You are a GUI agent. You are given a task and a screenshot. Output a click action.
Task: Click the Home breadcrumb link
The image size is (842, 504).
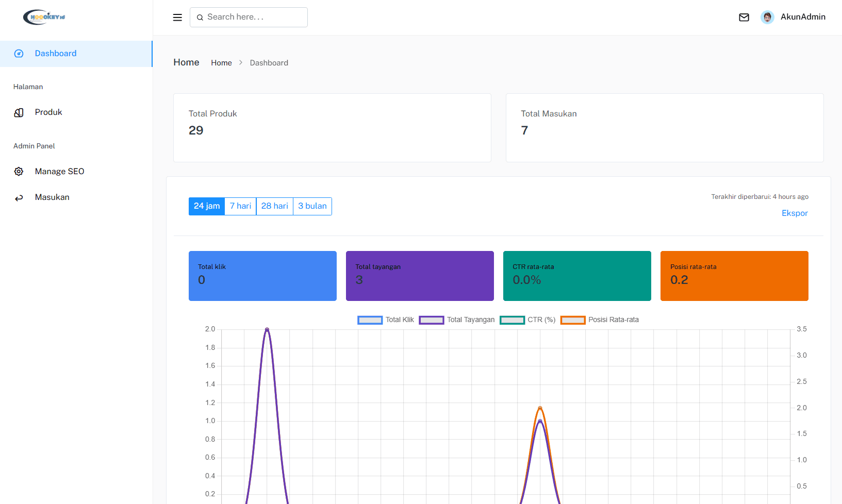pos(221,63)
